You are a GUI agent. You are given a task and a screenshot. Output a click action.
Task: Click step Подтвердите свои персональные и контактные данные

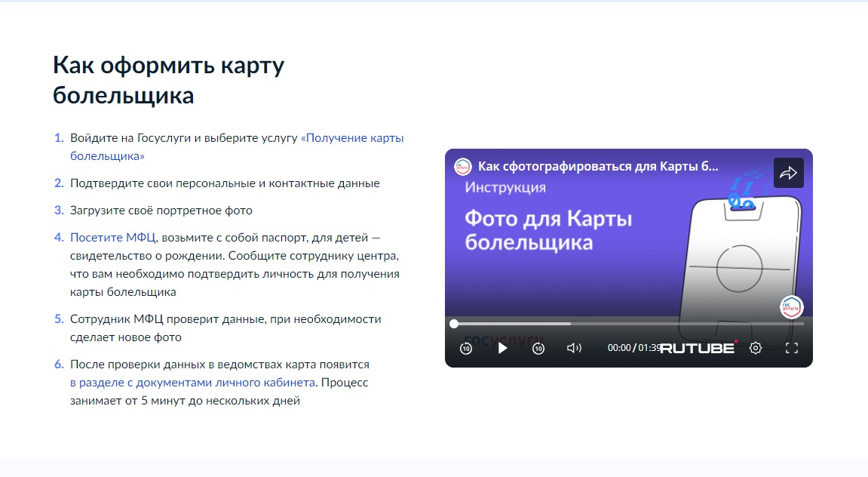pos(225,183)
